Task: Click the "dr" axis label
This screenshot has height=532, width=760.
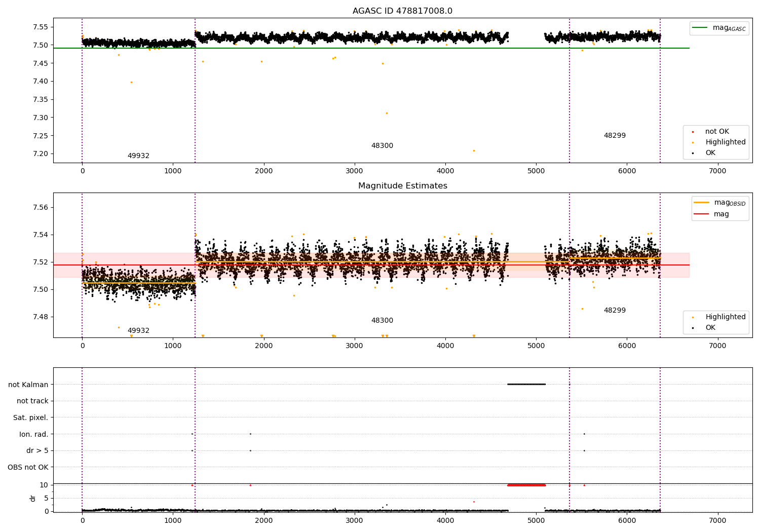Action: 33,498
